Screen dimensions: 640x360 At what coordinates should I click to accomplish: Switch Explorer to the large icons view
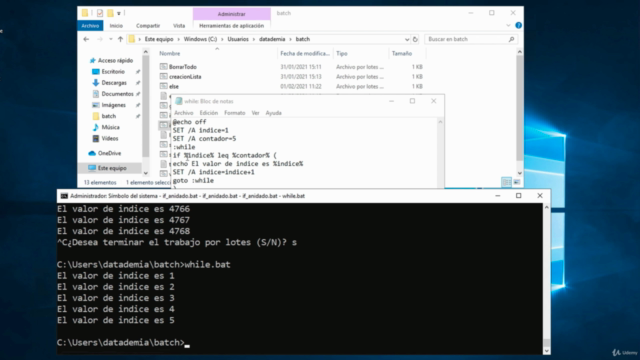(x=517, y=182)
